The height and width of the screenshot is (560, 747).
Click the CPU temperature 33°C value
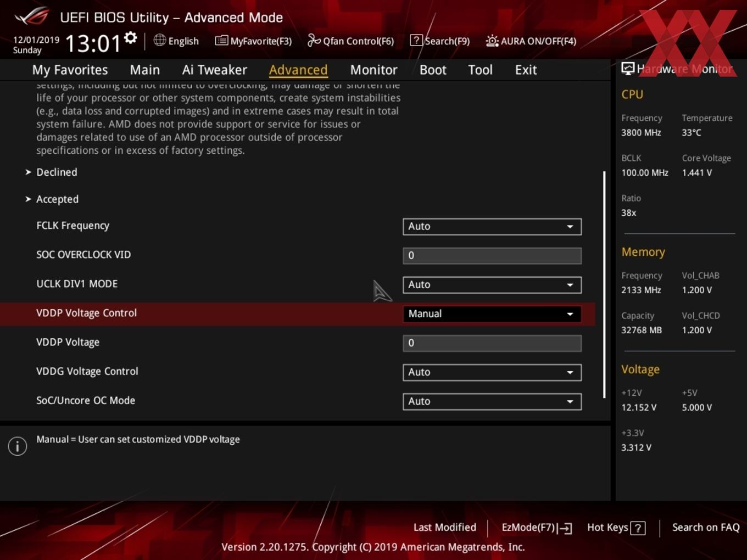[692, 132]
